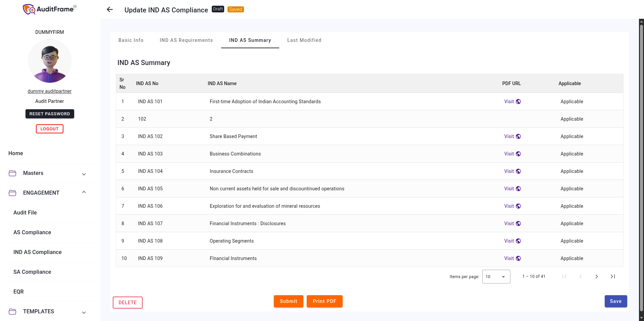Click the TEMPLATES folder icon
644x321 pixels.
click(12, 312)
